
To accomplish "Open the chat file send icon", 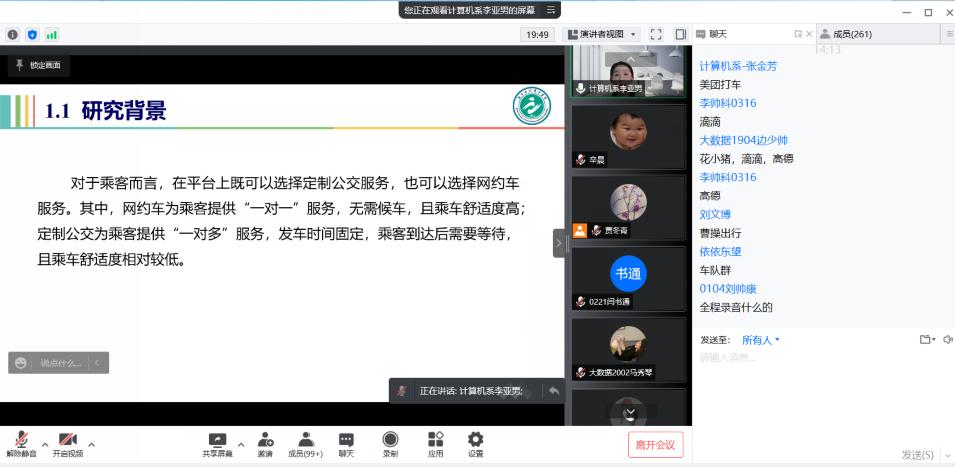I will click(x=927, y=339).
